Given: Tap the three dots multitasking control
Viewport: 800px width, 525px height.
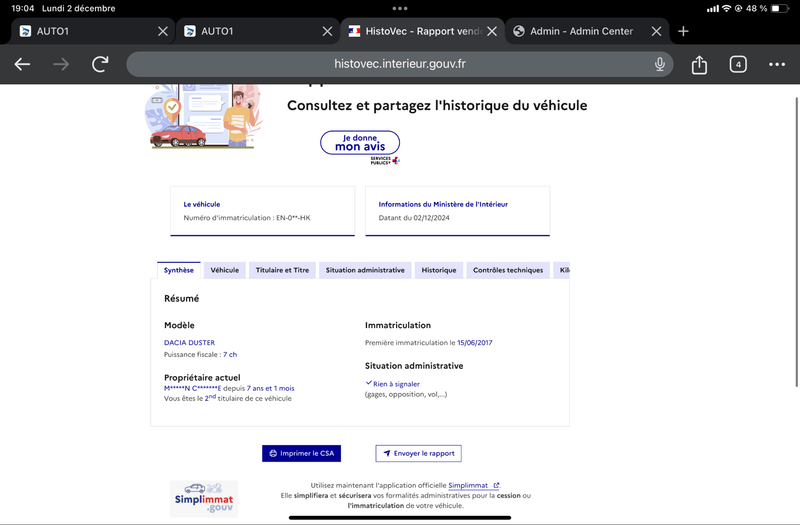Looking at the screenshot, I should [x=399, y=8].
